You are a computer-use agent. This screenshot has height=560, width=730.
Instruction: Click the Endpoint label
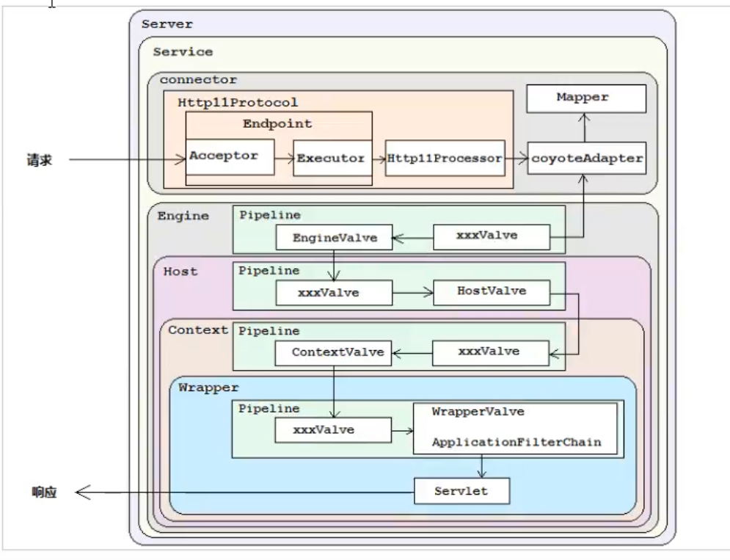(x=277, y=123)
